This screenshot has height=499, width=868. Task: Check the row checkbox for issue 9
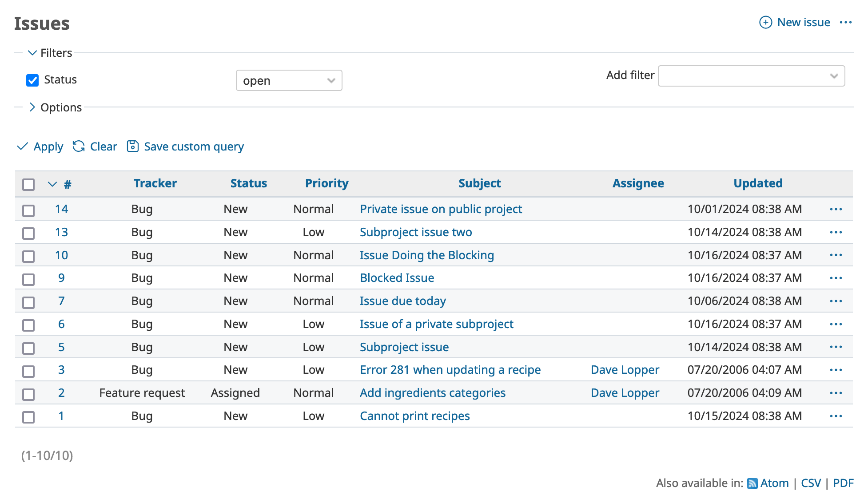(x=28, y=280)
